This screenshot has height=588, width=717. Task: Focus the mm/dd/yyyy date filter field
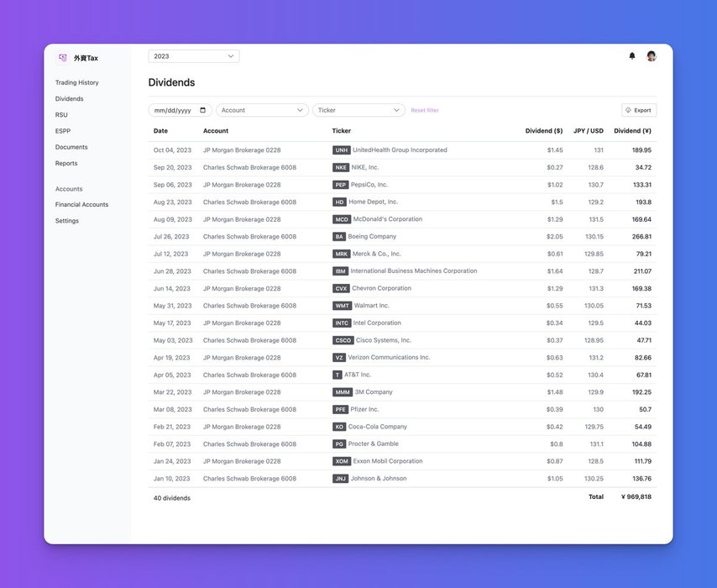[x=181, y=110]
